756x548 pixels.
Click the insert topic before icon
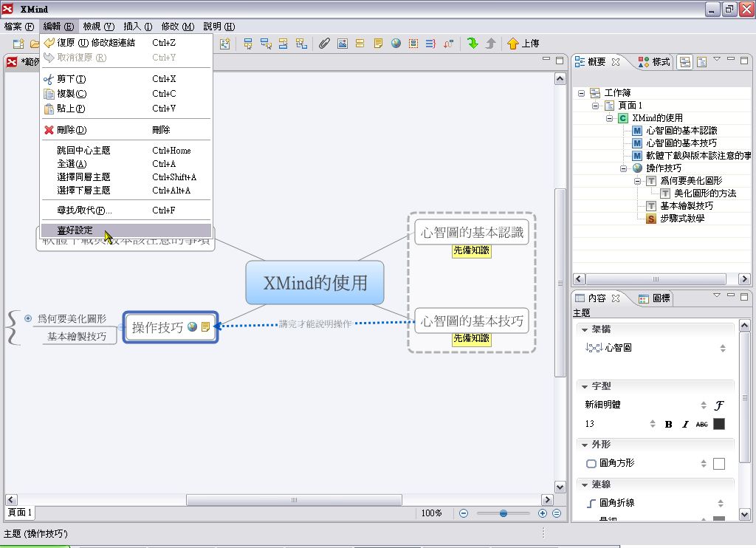[x=283, y=44]
